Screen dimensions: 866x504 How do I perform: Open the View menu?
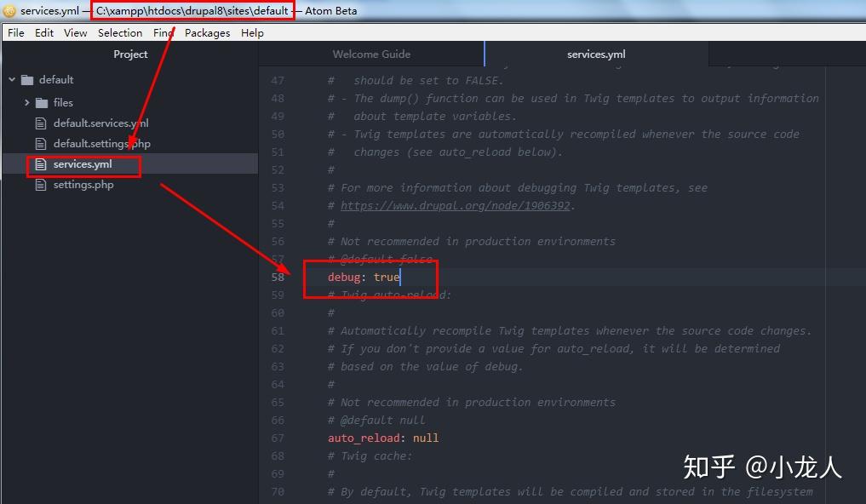(x=76, y=33)
